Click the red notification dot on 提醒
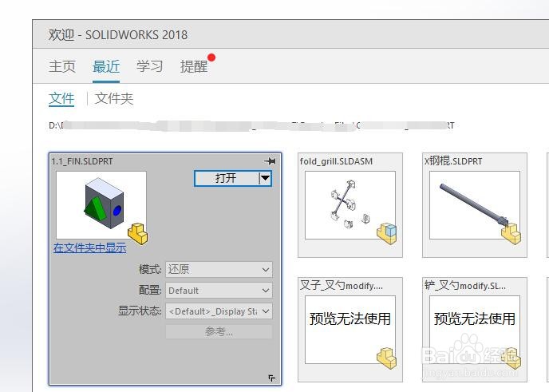Viewport: 549px width, 392px height. (211, 57)
